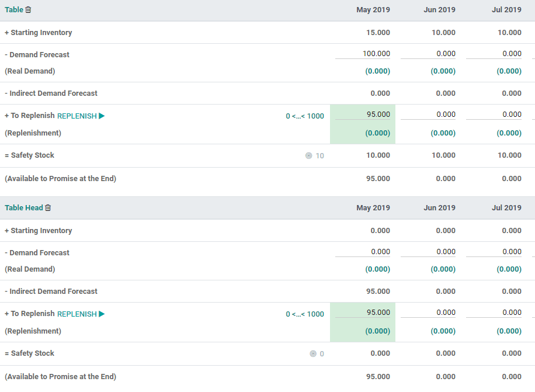Click the play arrow beside Table's Replenish
The width and height of the screenshot is (535, 392).
pyautogui.click(x=102, y=116)
